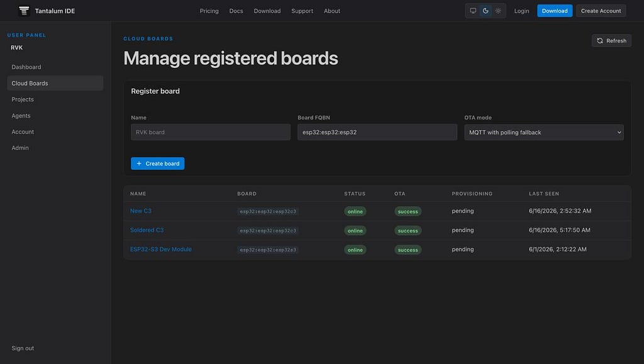Open Admin in the sidebar
The height and width of the screenshot is (364, 644).
pyautogui.click(x=55, y=148)
